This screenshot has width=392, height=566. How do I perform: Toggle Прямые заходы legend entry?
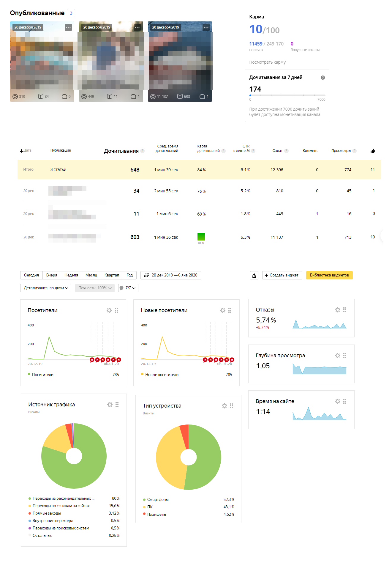(47, 513)
